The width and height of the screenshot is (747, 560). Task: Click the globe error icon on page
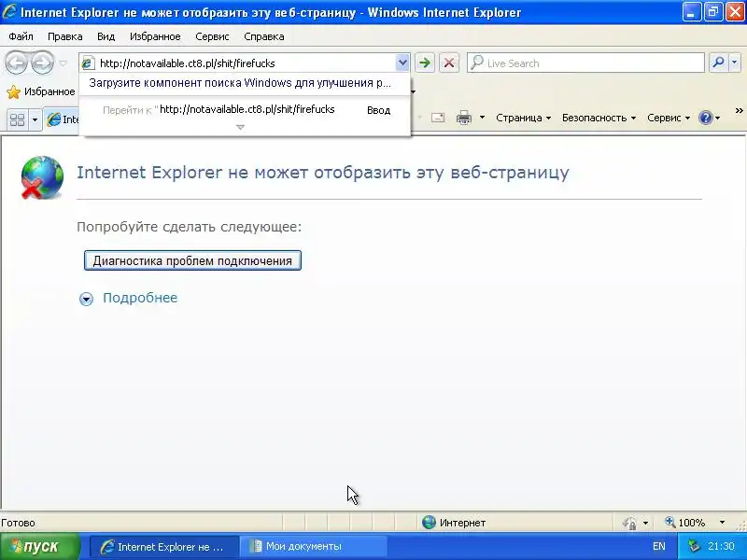(x=42, y=177)
